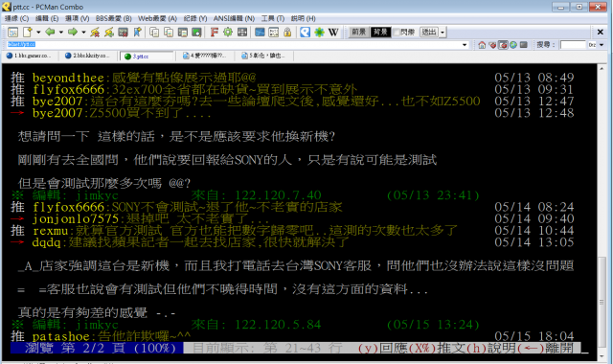Click the globe icon near search box
The width and height of the screenshot is (613, 364).
point(513,45)
